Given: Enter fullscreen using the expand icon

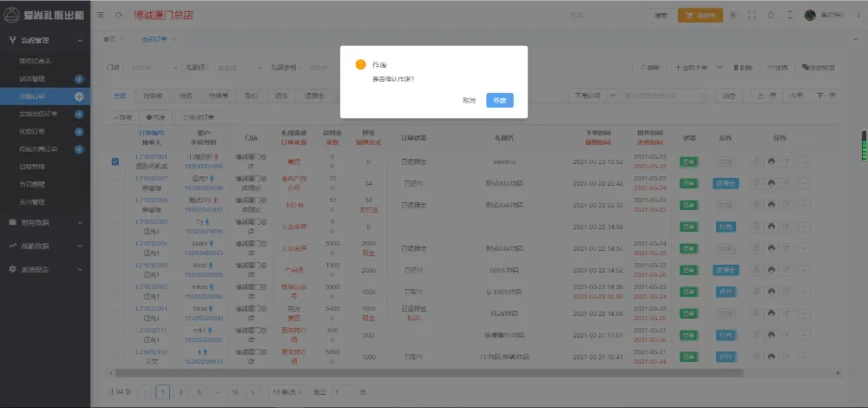Looking at the screenshot, I should 751,15.
